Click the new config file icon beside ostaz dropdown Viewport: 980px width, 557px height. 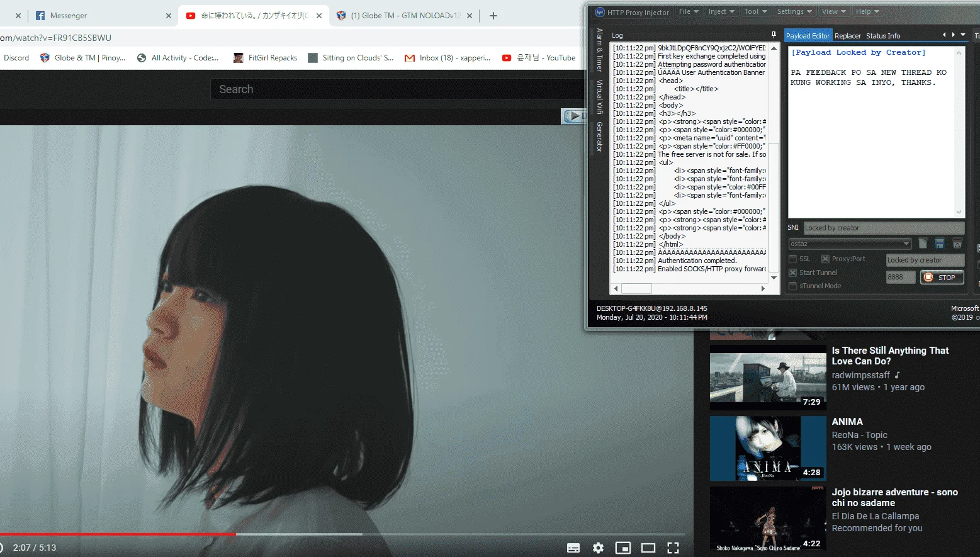[x=923, y=244]
